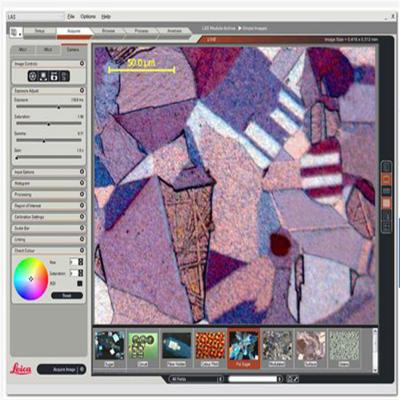Switch to the Browse workflow tab
Viewport: 400px width, 400px height.
click(x=108, y=31)
